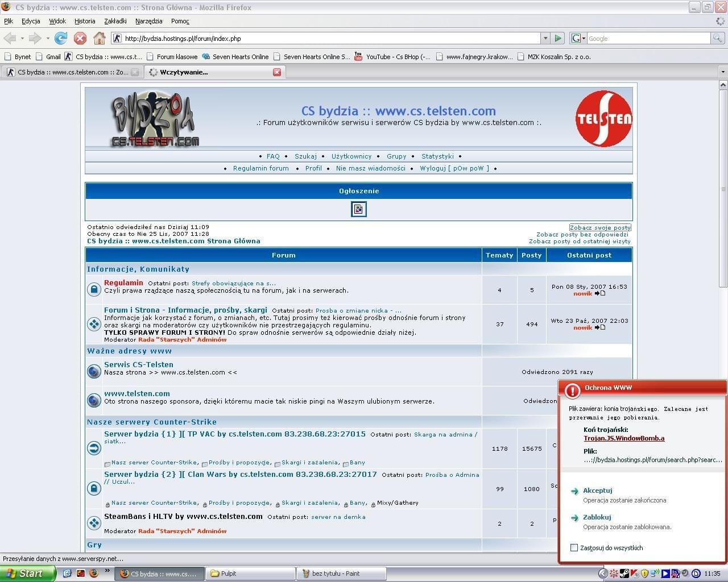This screenshot has width=728, height=582.
Task: Click the search magnifier icon
Action: click(x=718, y=38)
